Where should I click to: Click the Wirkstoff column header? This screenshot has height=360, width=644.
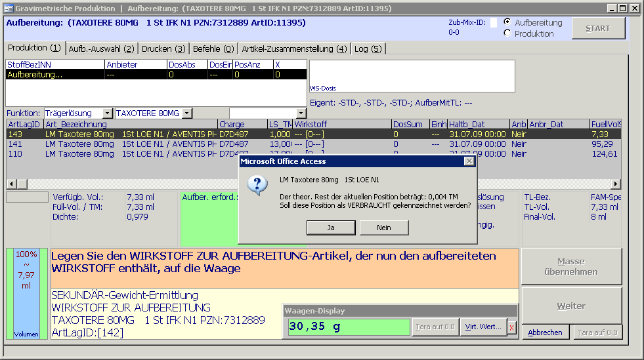click(x=342, y=124)
